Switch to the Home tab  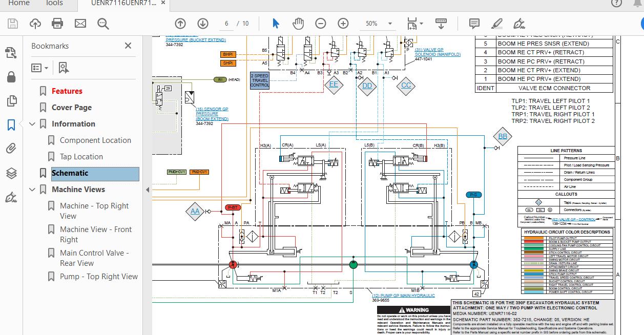pyautogui.click(x=19, y=3)
